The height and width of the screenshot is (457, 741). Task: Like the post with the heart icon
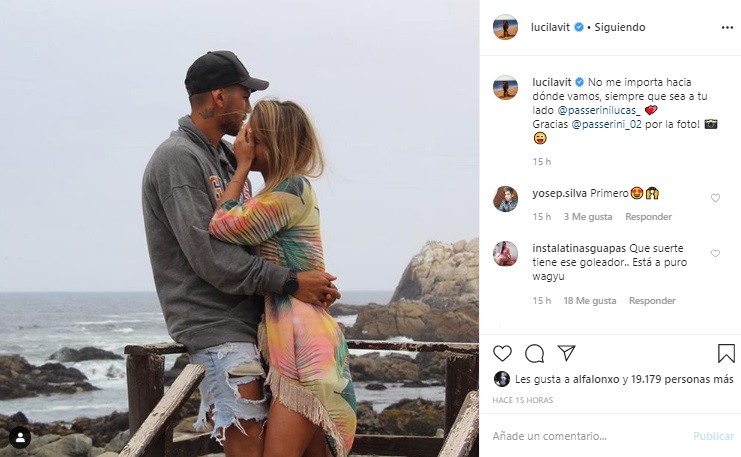point(502,353)
